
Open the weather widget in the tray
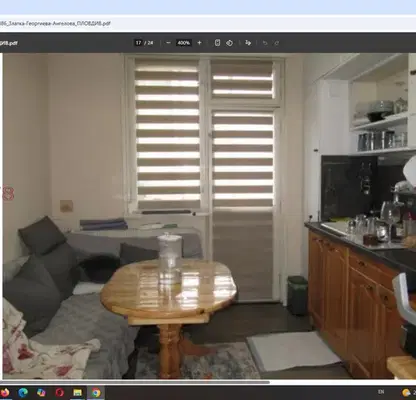(408, 392)
